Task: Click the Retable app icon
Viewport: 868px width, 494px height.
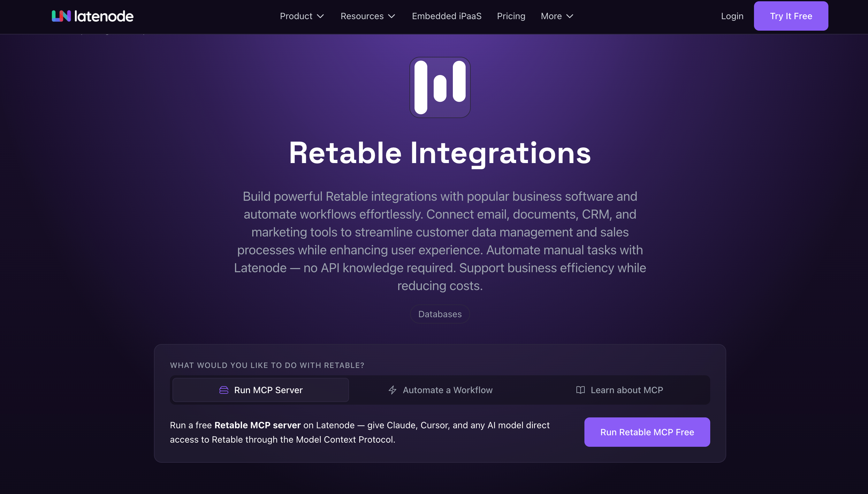Action: [440, 87]
